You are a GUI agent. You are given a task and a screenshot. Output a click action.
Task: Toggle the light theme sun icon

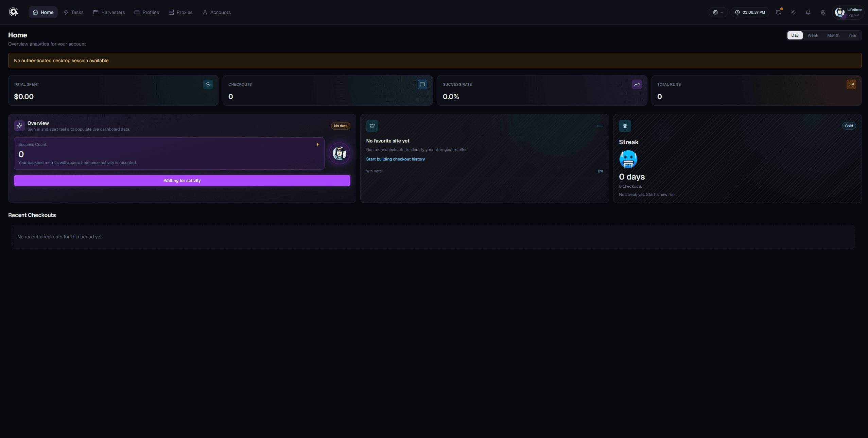click(793, 12)
